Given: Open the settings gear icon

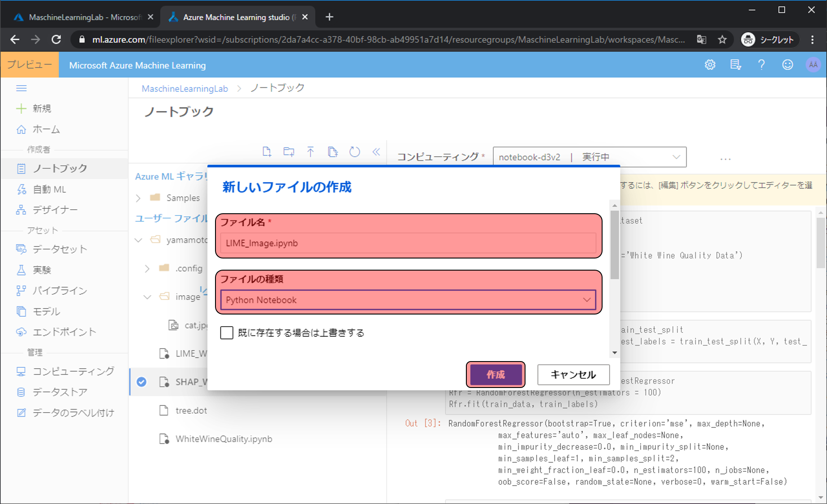Looking at the screenshot, I should [710, 65].
